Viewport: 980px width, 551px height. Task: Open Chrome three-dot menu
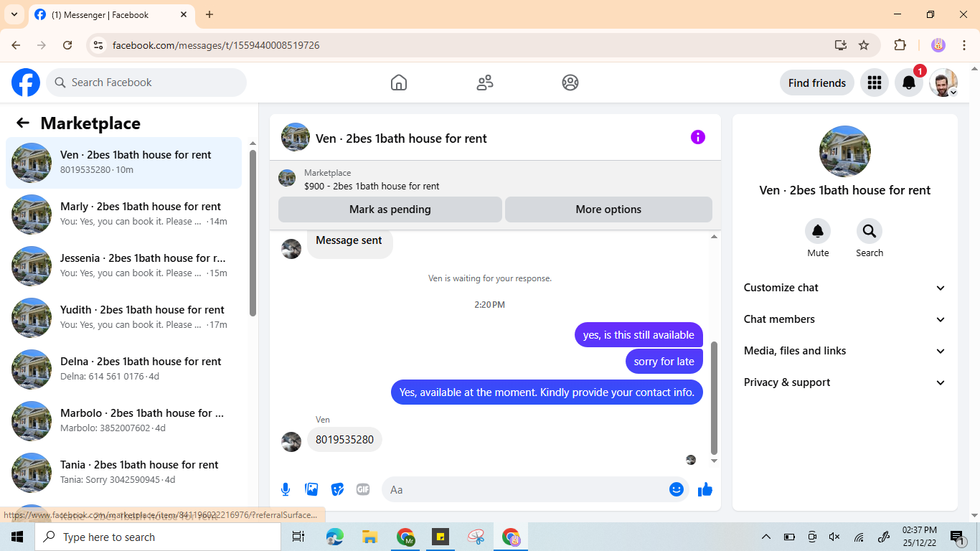[x=964, y=45]
